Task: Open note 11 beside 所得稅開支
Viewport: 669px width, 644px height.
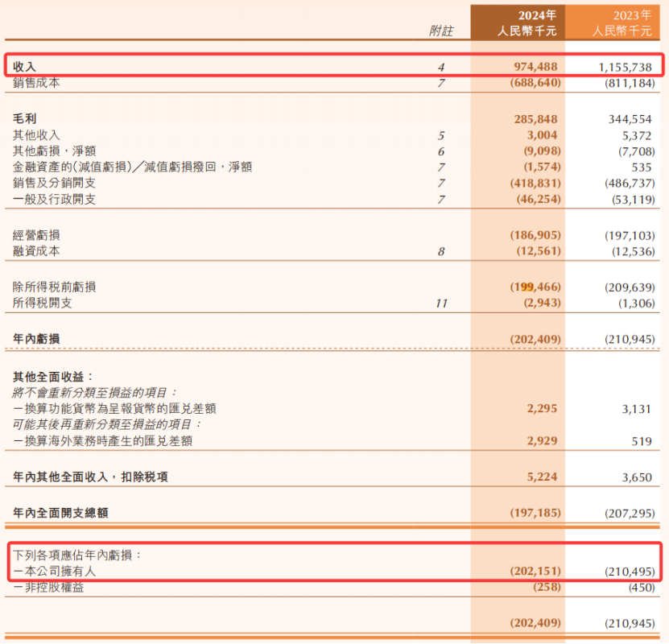Action: click(x=440, y=303)
